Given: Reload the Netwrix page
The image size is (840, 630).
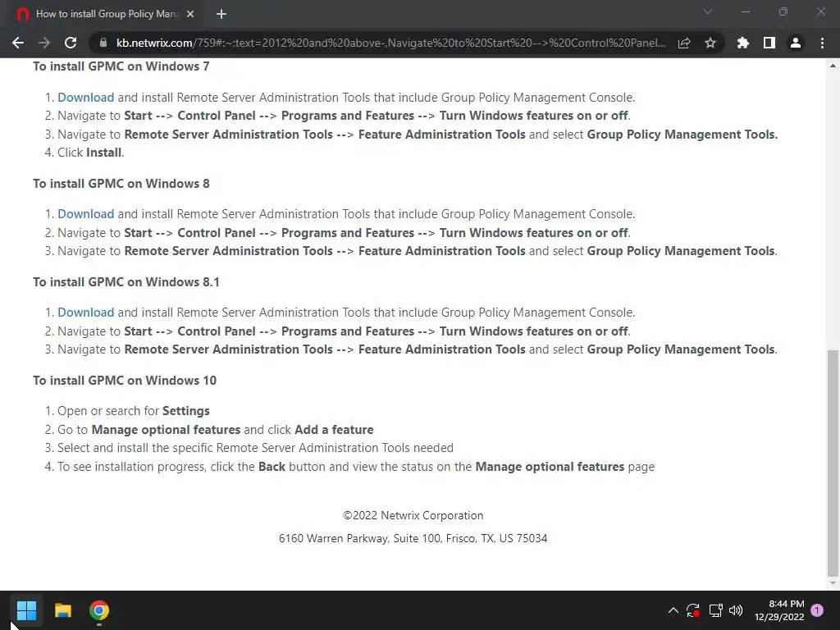Looking at the screenshot, I should coord(71,43).
